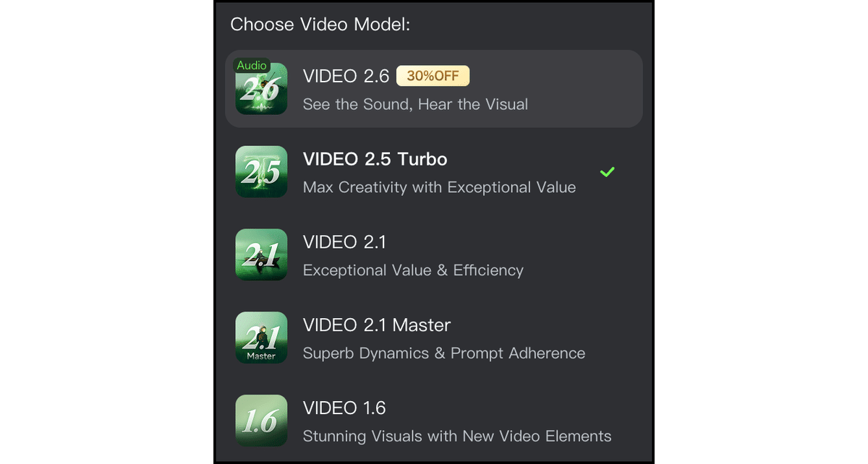This screenshot has height=464, width=868.
Task: Select the VIDEO 2.6 title
Action: coord(346,76)
